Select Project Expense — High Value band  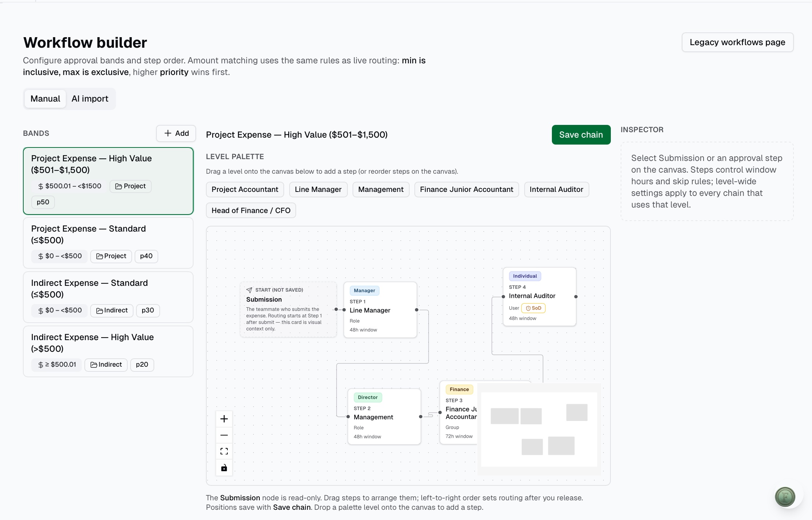point(108,181)
